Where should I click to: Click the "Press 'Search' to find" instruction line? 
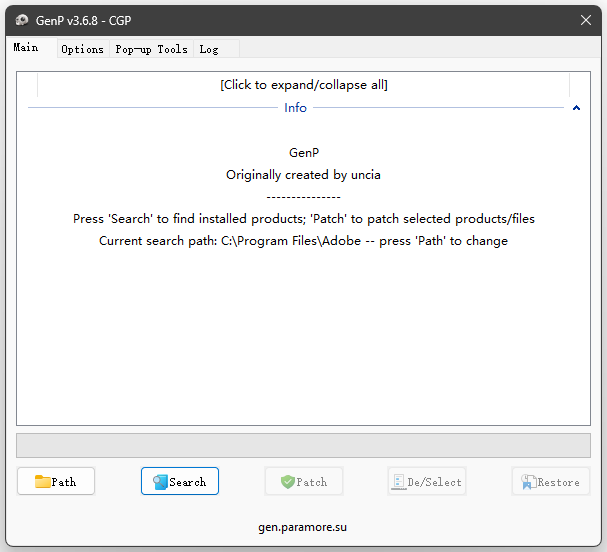pos(304,219)
